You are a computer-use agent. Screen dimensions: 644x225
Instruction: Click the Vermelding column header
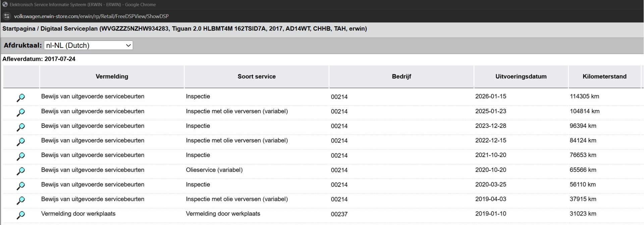112,76
